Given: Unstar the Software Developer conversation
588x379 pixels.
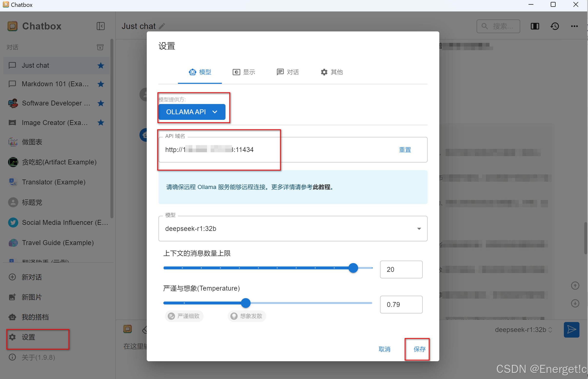Looking at the screenshot, I should pyautogui.click(x=100, y=103).
